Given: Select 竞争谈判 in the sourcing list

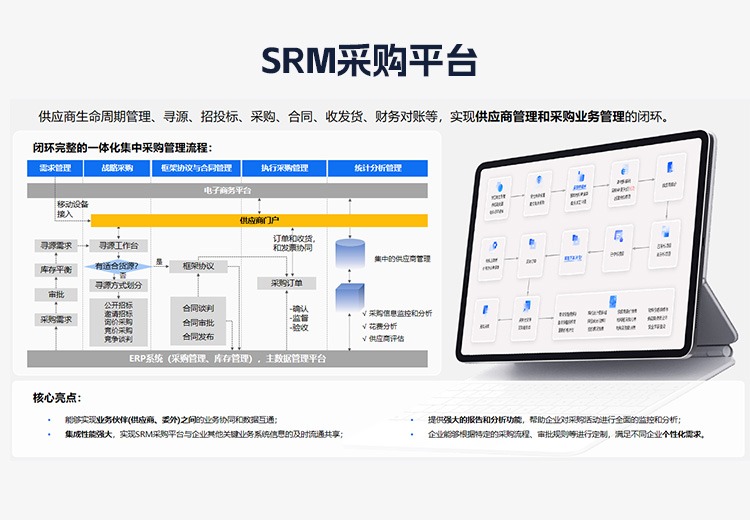Looking at the screenshot, I should click(x=119, y=340).
